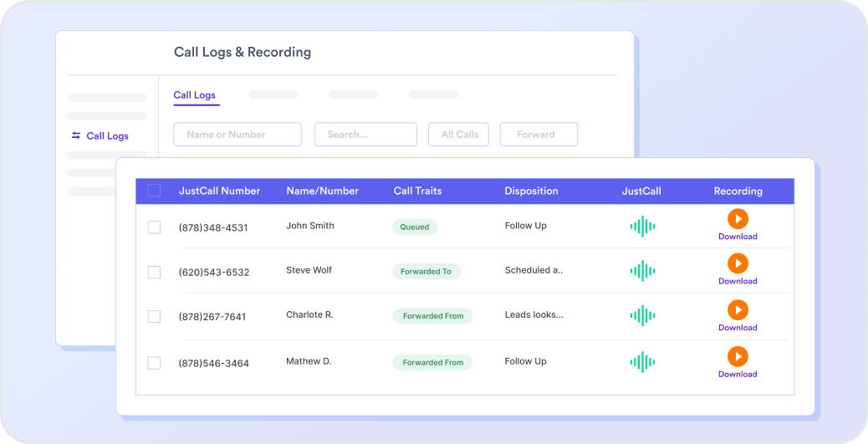Download the recording for John Smith
This screenshot has width=868, height=444.
[x=737, y=237]
